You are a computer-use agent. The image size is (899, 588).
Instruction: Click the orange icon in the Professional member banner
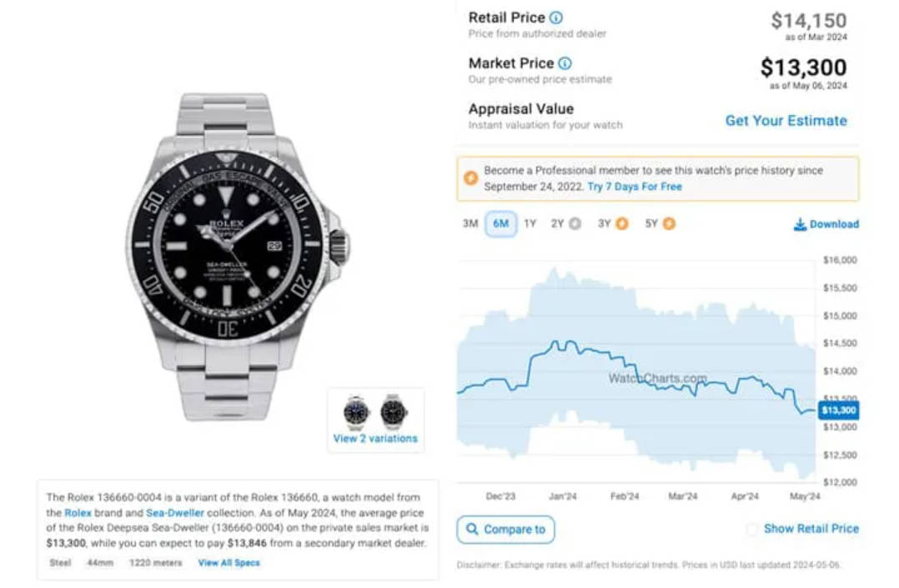click(x=470, y=178)
